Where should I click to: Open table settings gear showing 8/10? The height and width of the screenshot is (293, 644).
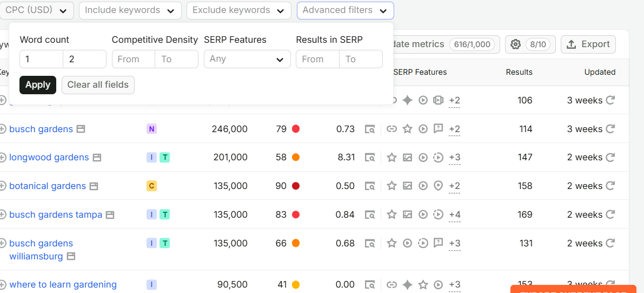pyautogui.click(x=530, y=44)
